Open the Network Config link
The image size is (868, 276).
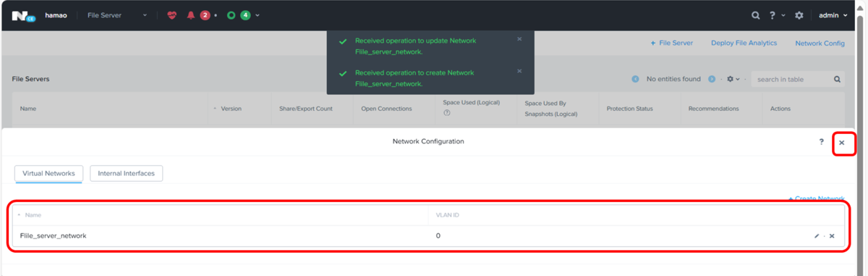click(820, 43)
